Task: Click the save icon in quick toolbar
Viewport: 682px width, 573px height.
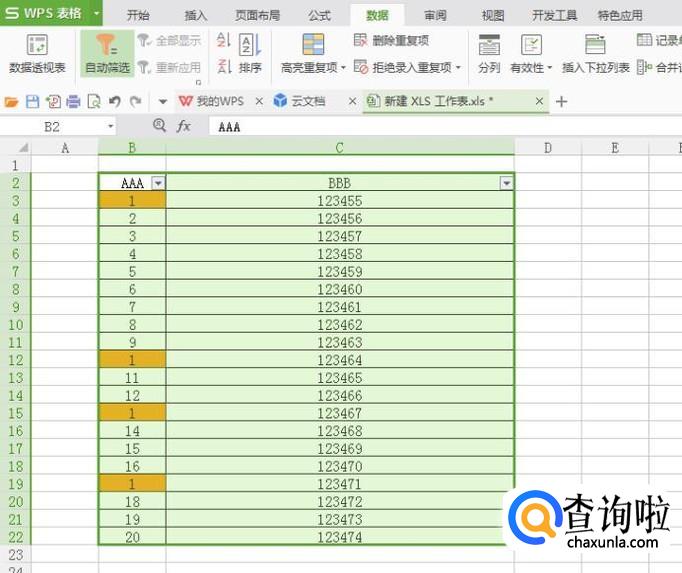Action: pyautogui.click(x=32, y=102)
